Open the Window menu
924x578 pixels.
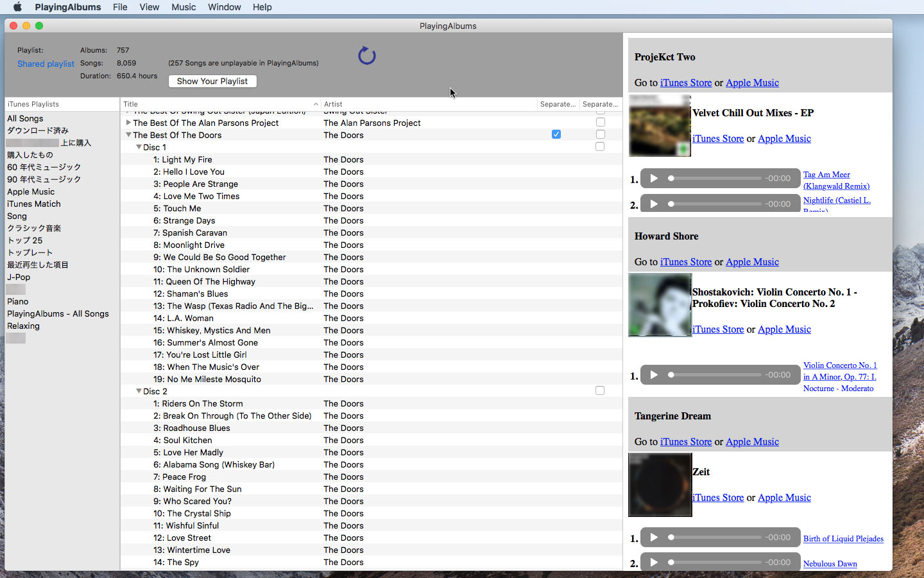click(224, 7)
